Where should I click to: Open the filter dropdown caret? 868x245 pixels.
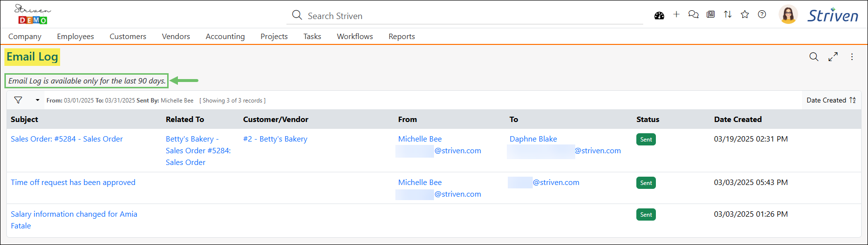click(x=38, y=100)
